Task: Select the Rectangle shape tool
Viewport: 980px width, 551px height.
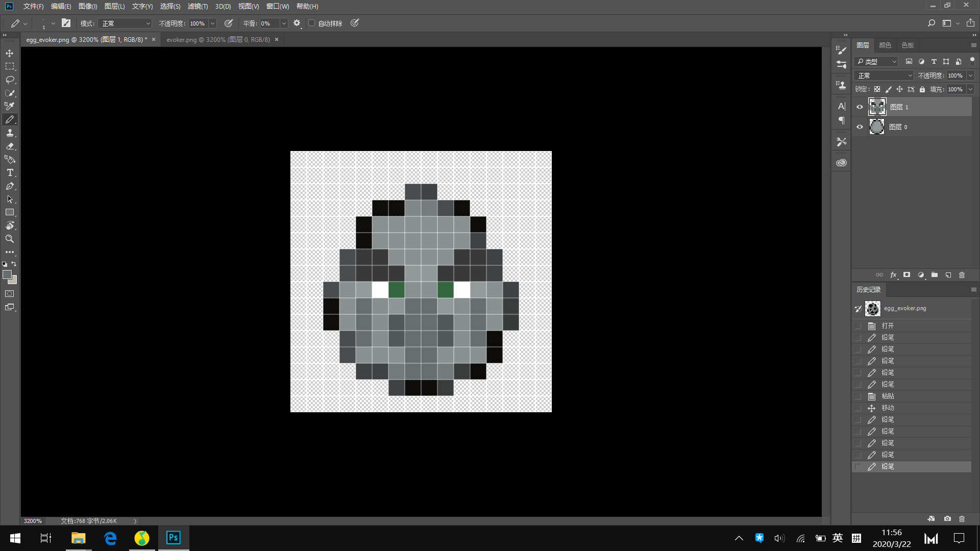Action: tap(10, 212)
